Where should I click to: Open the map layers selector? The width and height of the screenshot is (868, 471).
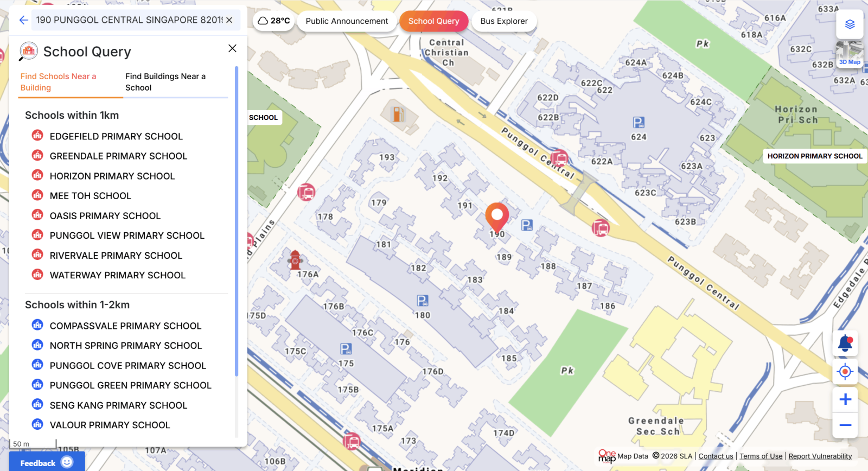pos(850,24)
